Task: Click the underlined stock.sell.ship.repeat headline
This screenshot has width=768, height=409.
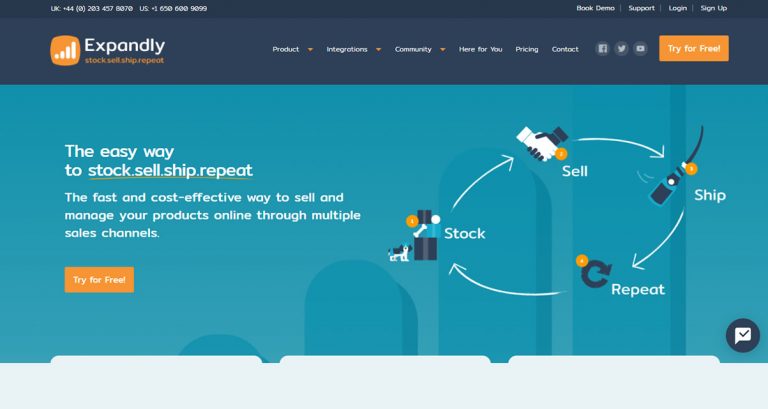Action: point(170,170)
